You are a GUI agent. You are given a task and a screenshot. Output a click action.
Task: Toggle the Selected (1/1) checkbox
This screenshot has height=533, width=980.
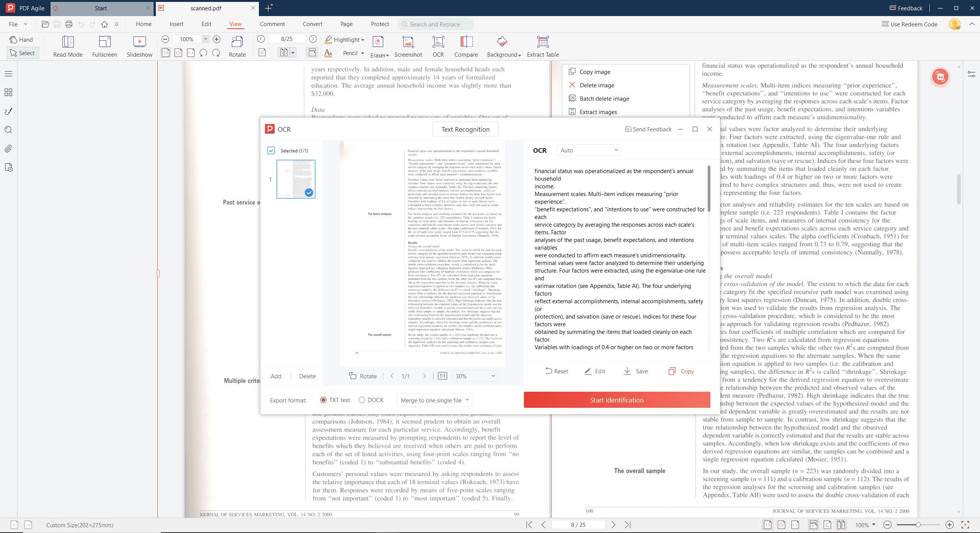(271, 150)
